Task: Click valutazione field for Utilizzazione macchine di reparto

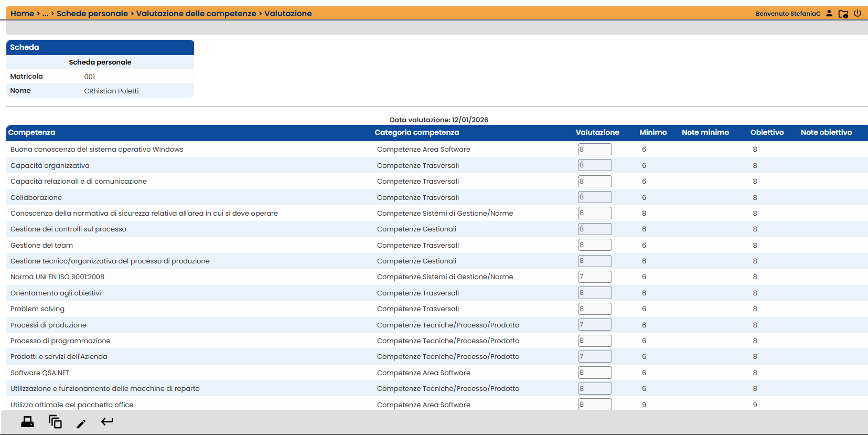Action: [595, 389]
